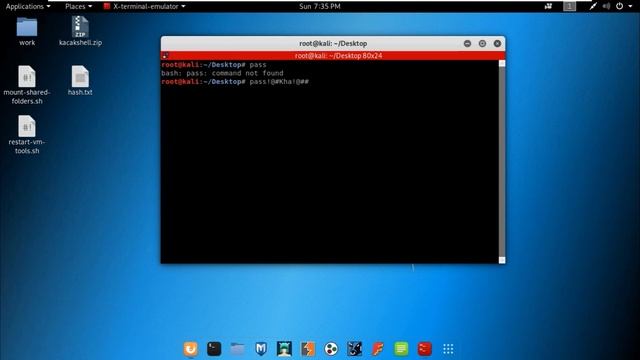
Task: Open the Firefox browser from the dock
Action: (190, 349)
